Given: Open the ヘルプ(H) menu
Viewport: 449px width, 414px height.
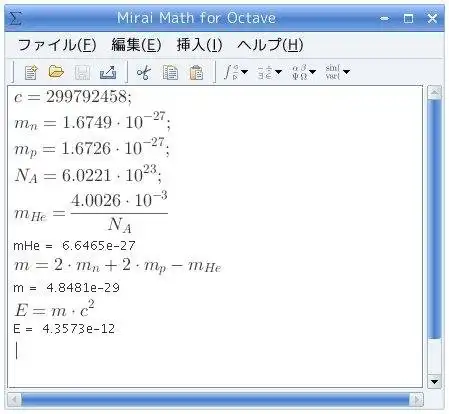Looking at the screenshot, I should click(270, 45).
